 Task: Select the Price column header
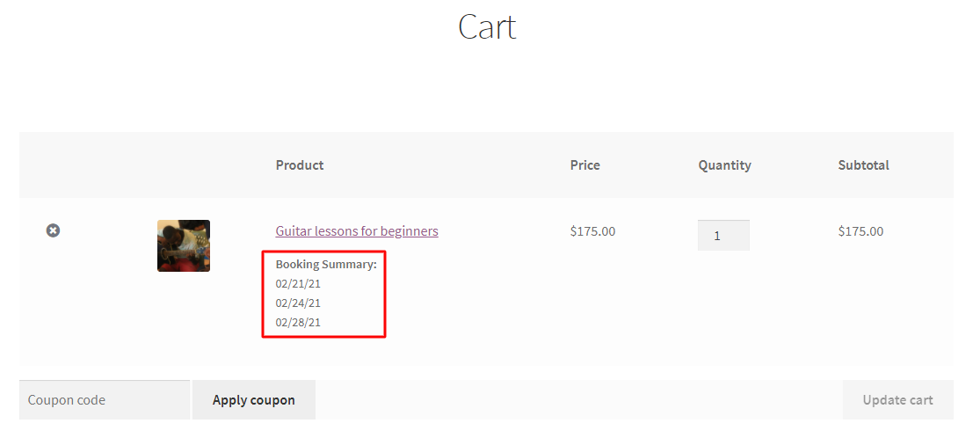585,165
